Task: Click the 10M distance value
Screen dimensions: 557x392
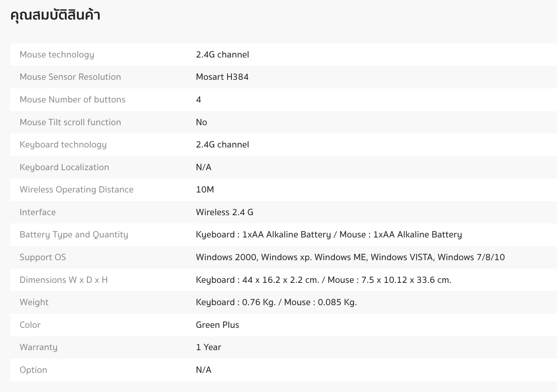Action: (x=205, y=190)
